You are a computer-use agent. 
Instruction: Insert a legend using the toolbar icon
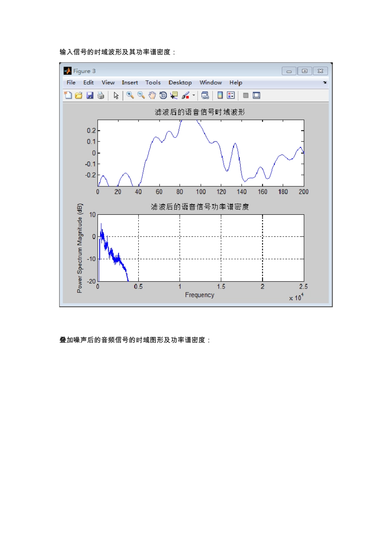coord(231,95)
